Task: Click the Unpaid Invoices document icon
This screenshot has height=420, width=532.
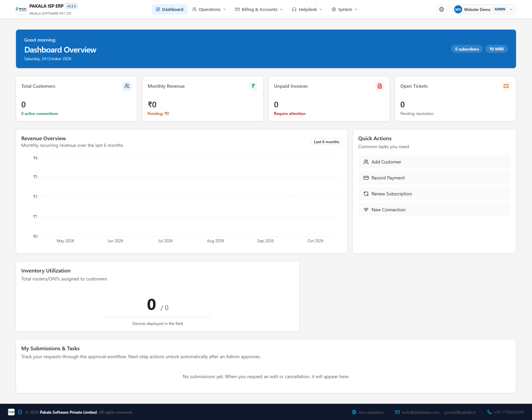Action: point(380,86)
